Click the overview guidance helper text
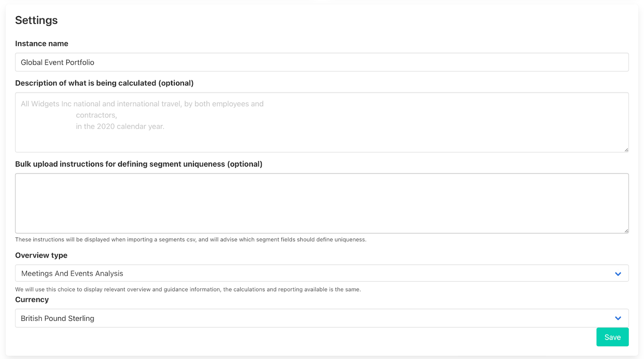The height and width of the screenshot is (359, 644). pos(188,289)
